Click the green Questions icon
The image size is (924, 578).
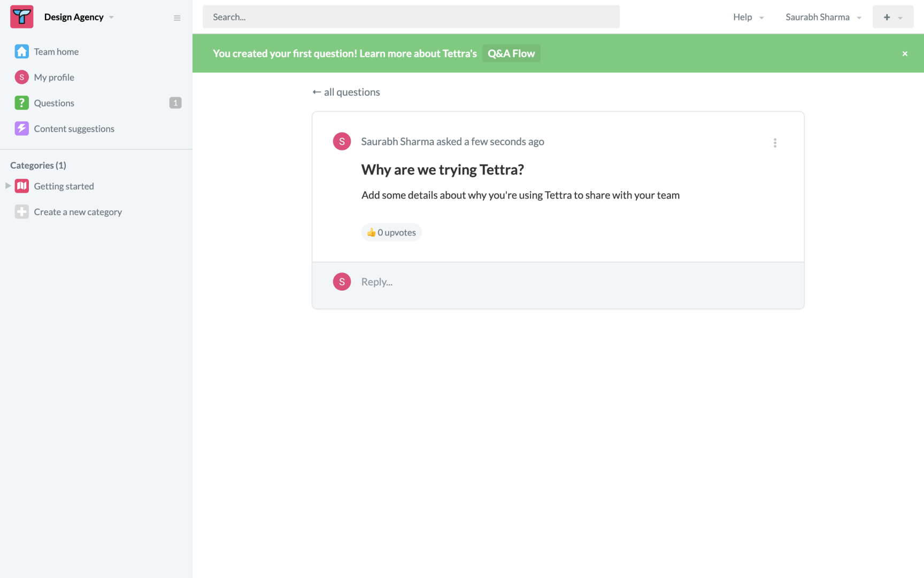coord(22,103)
